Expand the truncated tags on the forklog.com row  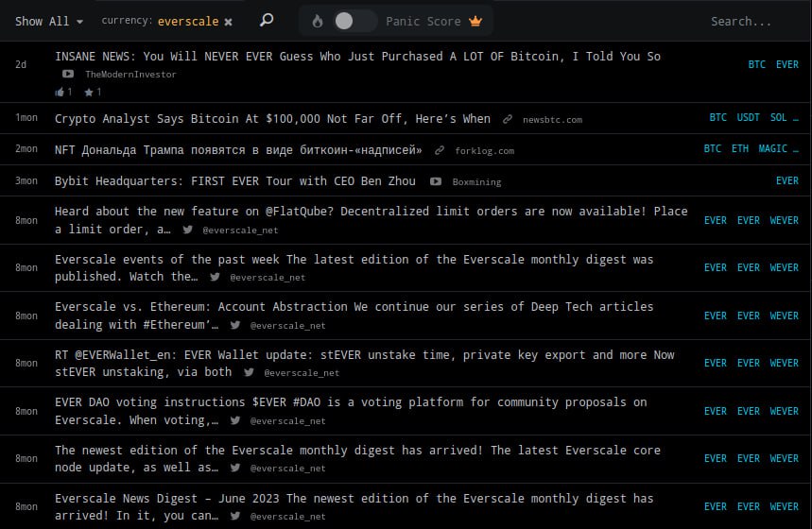(x=794, y=149)
